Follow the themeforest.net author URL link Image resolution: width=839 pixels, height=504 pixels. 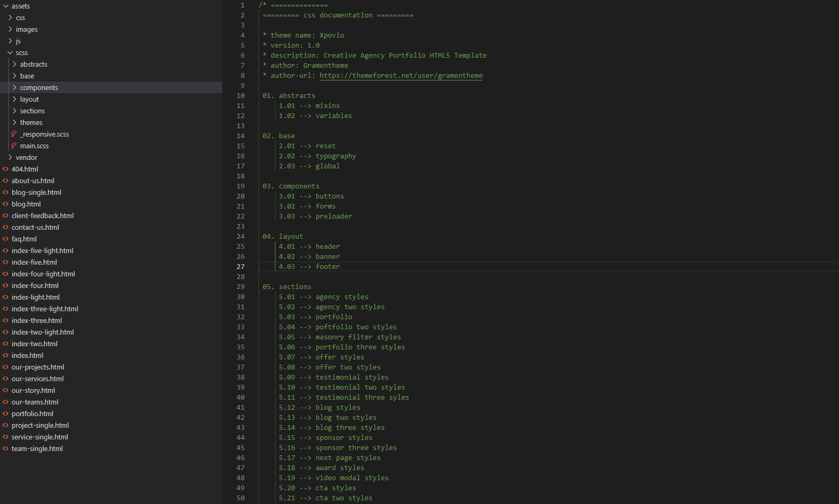click(x=401, y=76)
